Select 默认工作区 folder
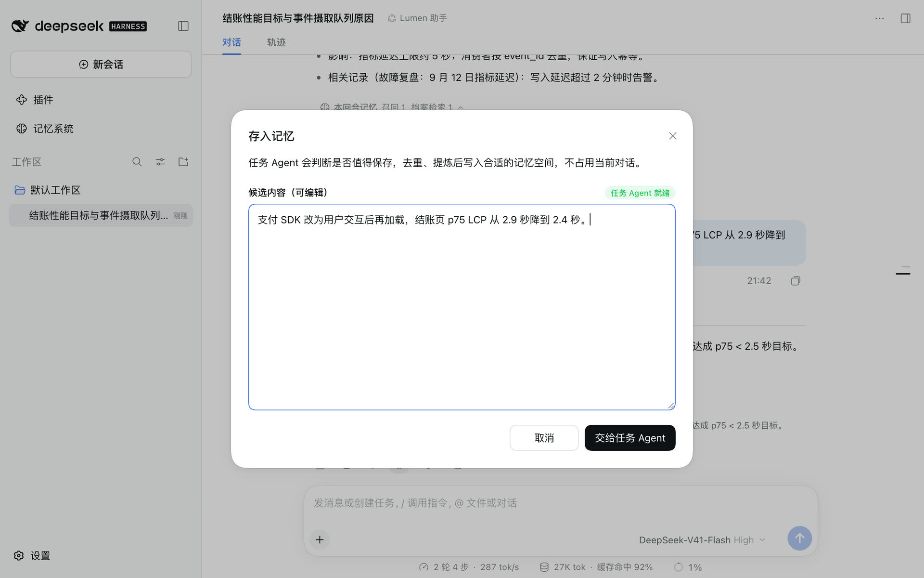The height and width of the screenshot is (578, 924). pos(48,190)
